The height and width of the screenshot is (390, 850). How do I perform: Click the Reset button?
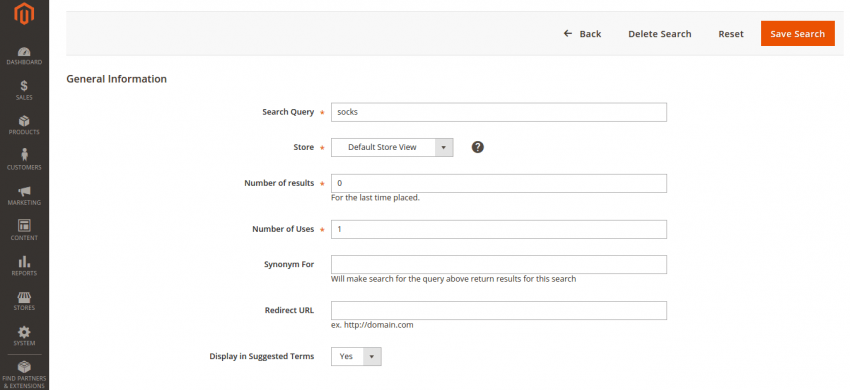[731, 34]
